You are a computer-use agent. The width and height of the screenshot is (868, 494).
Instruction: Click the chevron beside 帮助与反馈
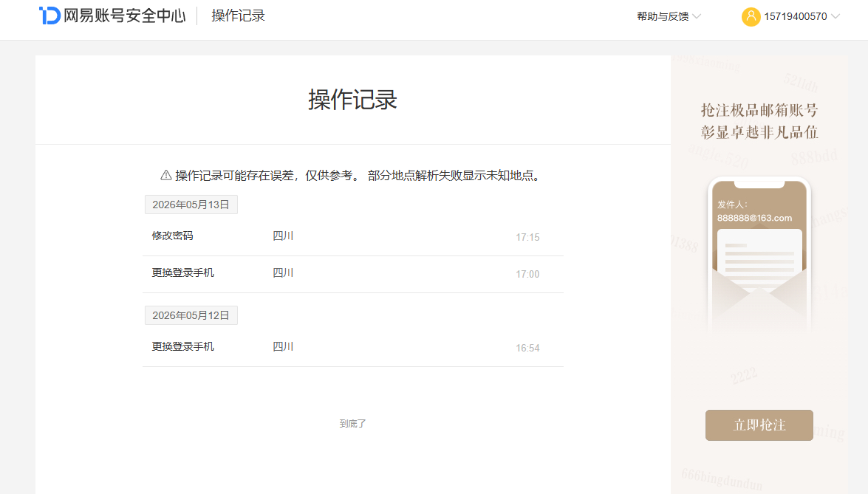pos(697,16)
